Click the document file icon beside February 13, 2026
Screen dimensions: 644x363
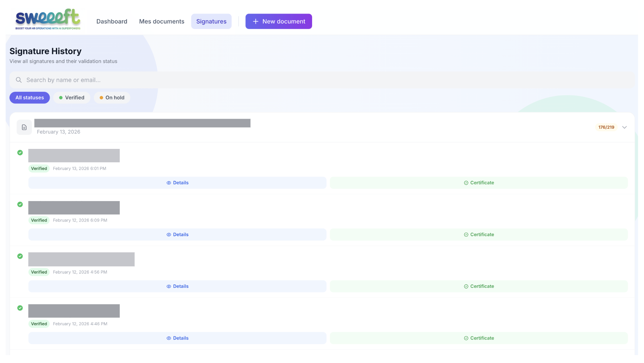(24, 127)
